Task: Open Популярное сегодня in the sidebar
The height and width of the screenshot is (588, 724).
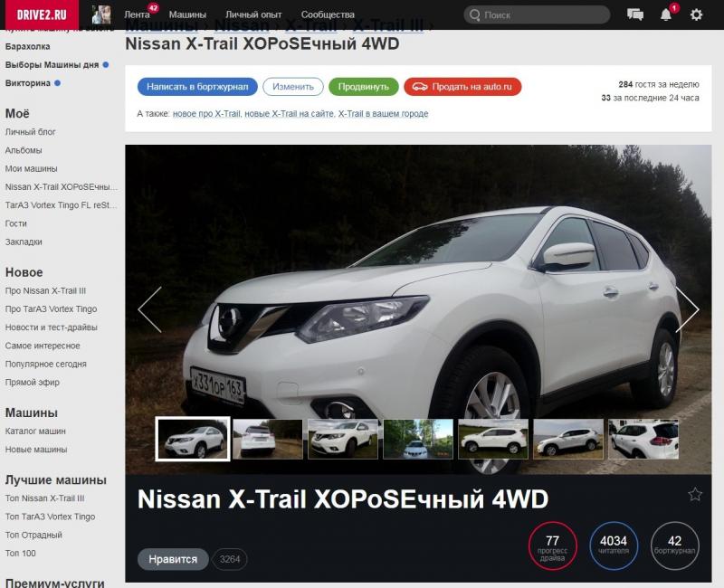Action: (x=46, y=365)
